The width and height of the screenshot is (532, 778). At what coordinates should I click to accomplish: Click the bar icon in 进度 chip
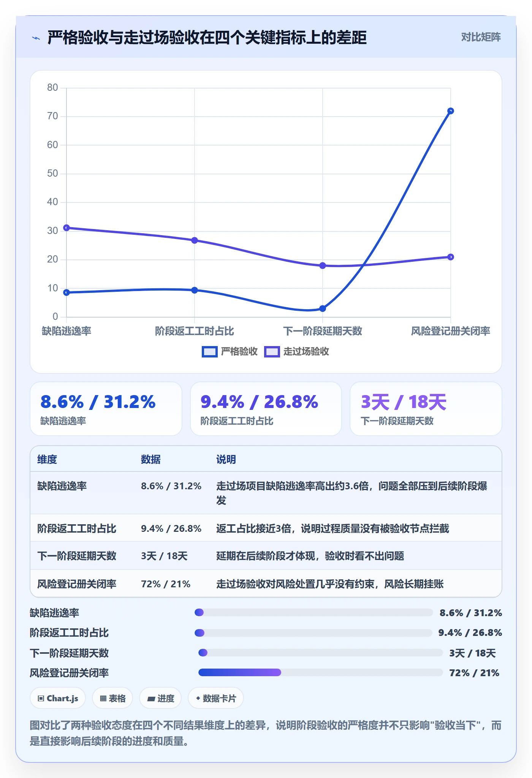[151, 699]
